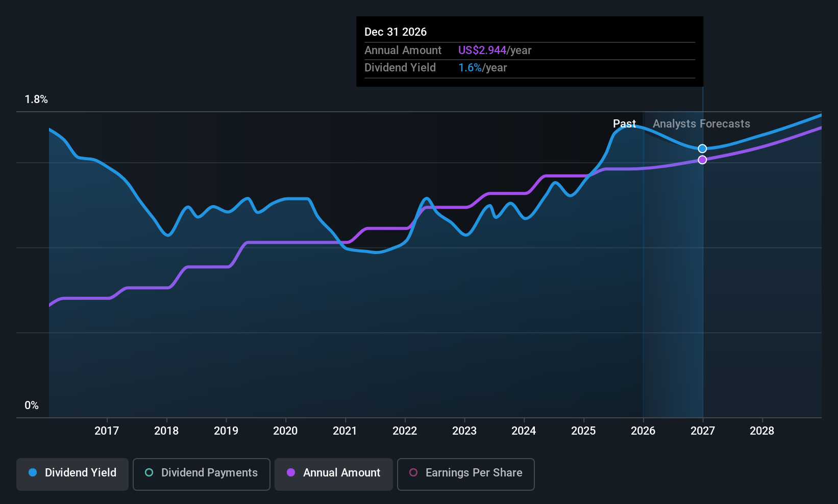The height and width of the screenshot is (504, 838).
Task: Select the 2026 x-axis label
Action: click(643, 431)
